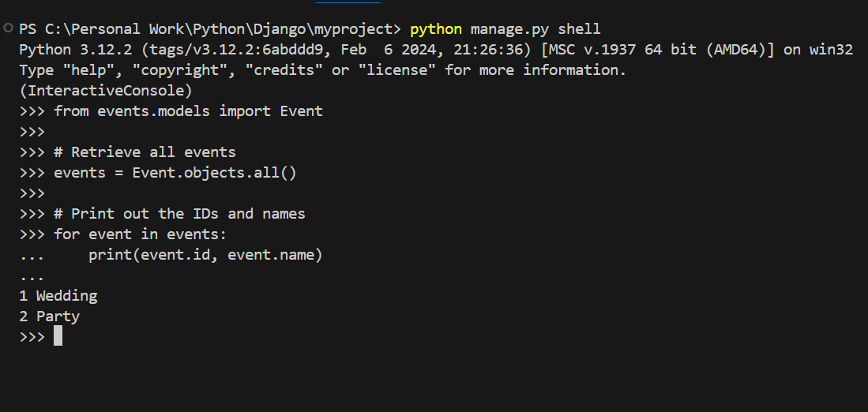Click the '2 Party' output line
This screenshot has height=412, width=868.
coord(50,316)
